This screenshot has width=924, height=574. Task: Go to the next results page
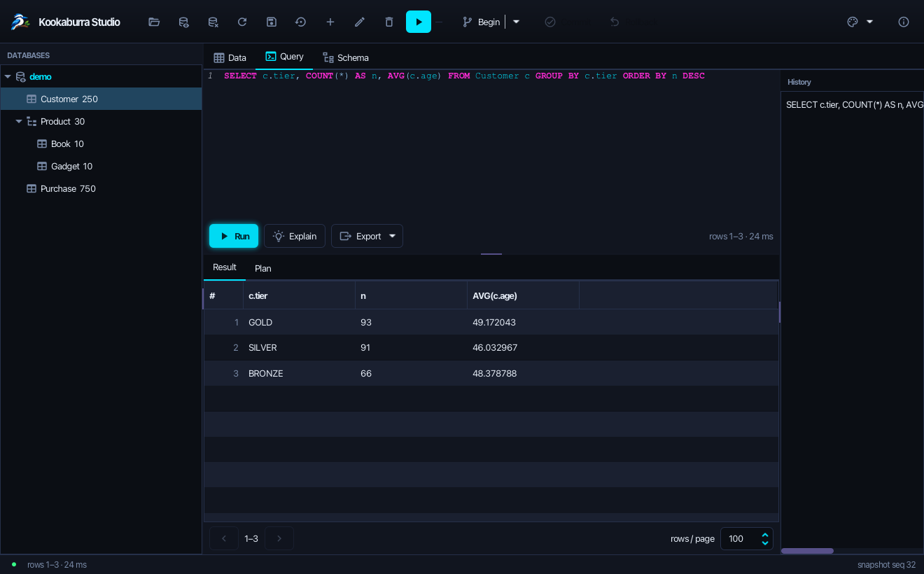click(x=279, y=538)
